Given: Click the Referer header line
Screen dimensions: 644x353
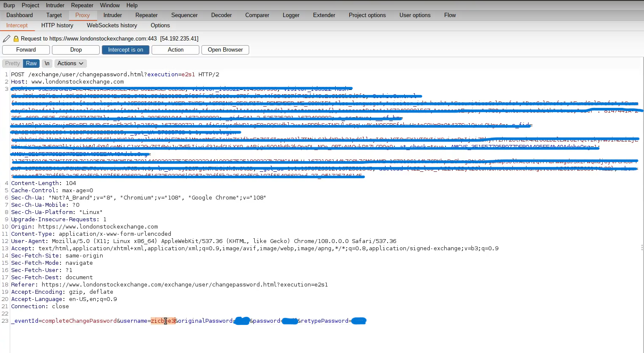Looking at the screenshot, I should (170, 285).
